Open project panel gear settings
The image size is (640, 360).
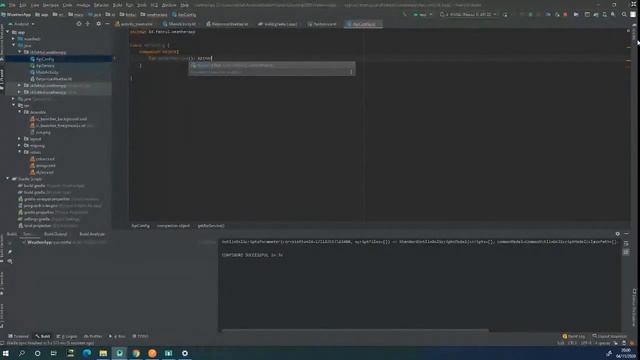98,24
